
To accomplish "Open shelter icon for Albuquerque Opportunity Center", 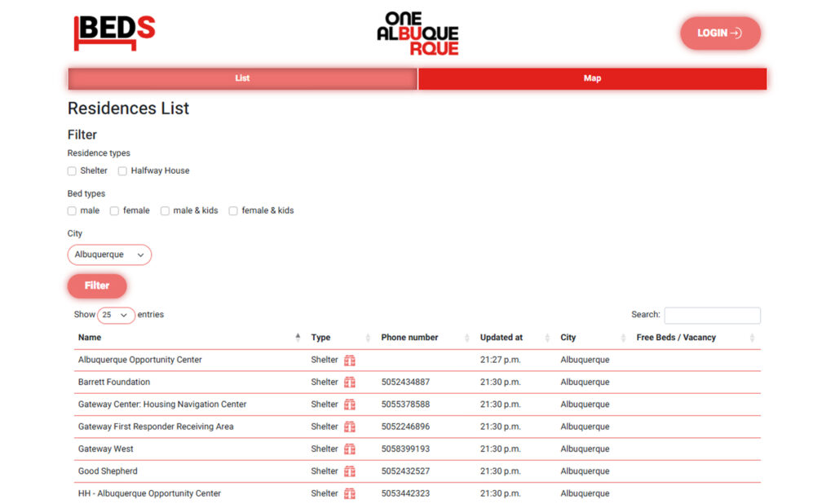I will (x=349, y=360).
